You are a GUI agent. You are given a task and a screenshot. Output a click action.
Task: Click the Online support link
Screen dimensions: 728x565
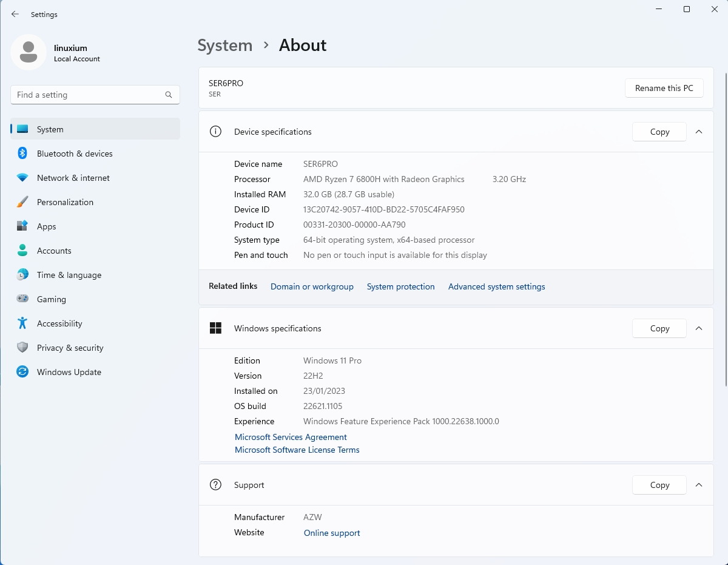[x=332, y=533]
